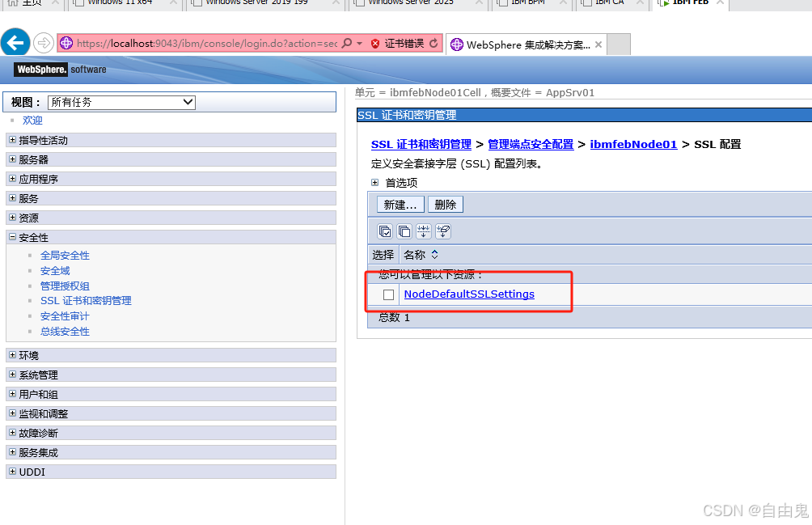Click the 欢迎 link in navigation
The width and height of the screenshot is (812, 525).
coord(32,120)
